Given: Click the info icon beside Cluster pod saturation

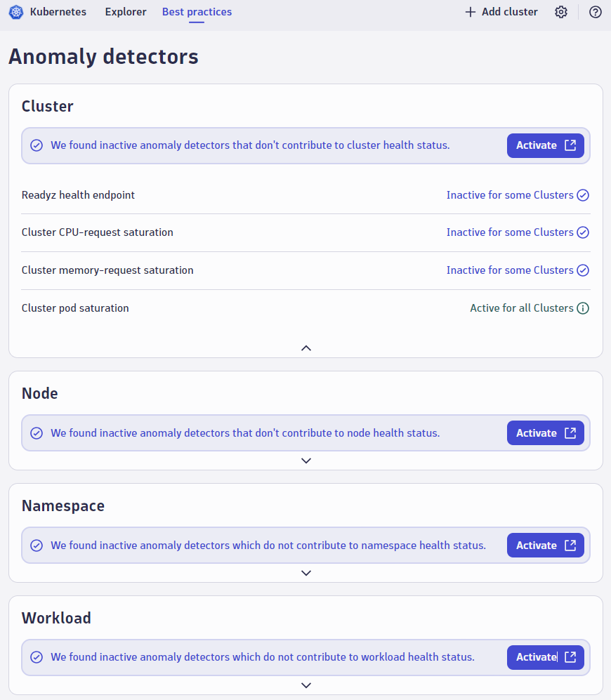Looking at the screenshot, I should tap(583, 308).
